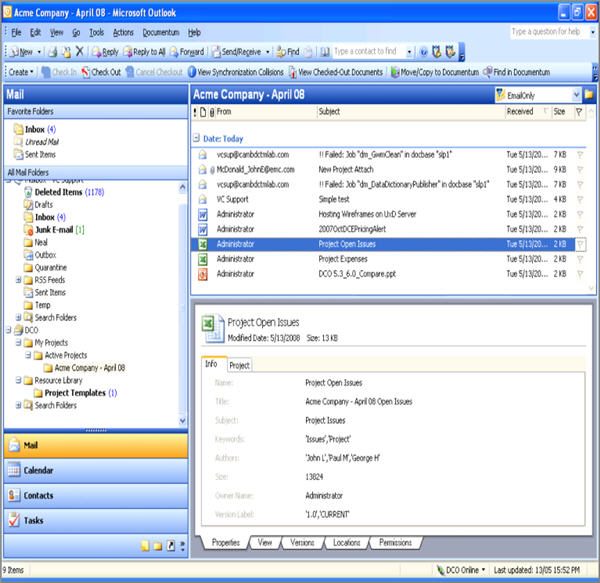This screenshot has width=600, height=583.
Task: Open the Calendar navigation pane button
Action: point(96,470)
